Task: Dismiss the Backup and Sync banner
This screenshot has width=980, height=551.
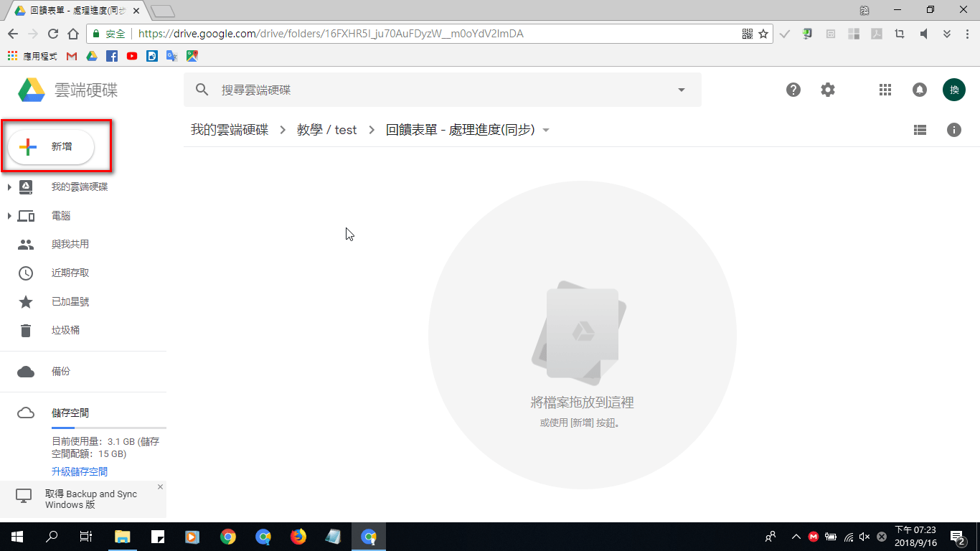Action: click(160, 487)
